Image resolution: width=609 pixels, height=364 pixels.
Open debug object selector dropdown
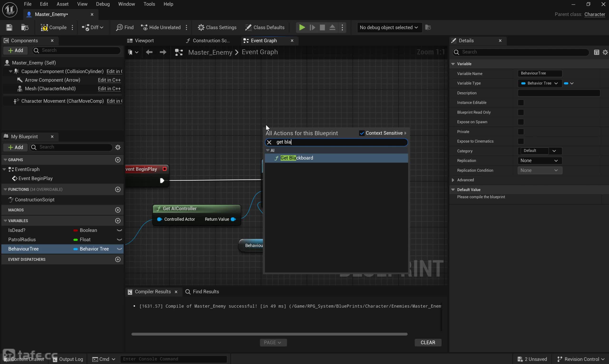[389, 27]
